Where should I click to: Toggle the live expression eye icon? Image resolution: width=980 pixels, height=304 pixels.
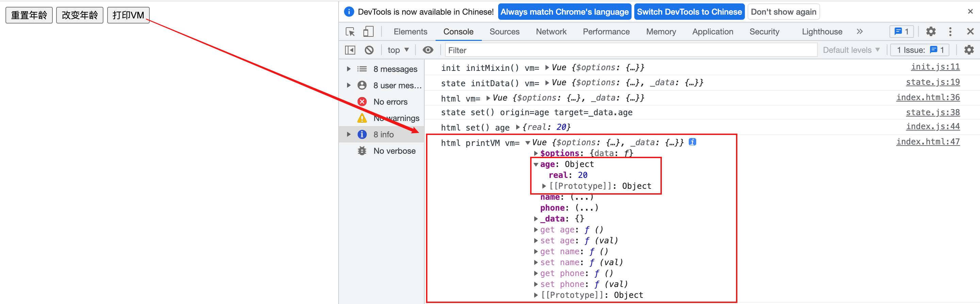428,50
